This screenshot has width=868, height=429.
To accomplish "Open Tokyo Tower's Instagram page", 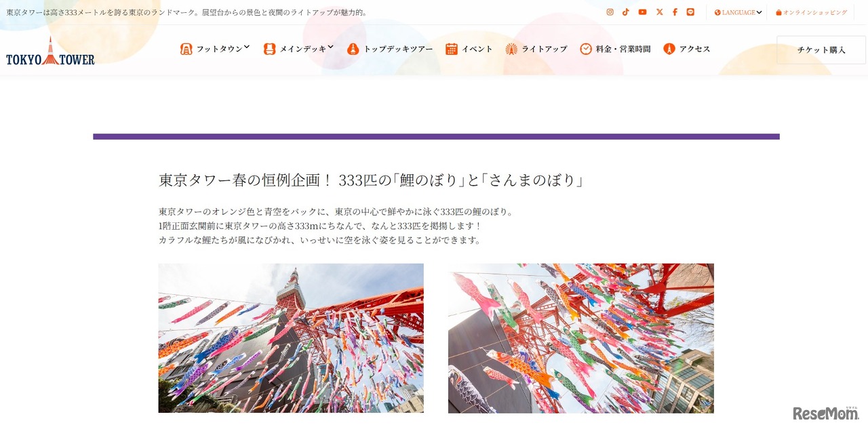I will pyautogui.click(x=610, y=12).
